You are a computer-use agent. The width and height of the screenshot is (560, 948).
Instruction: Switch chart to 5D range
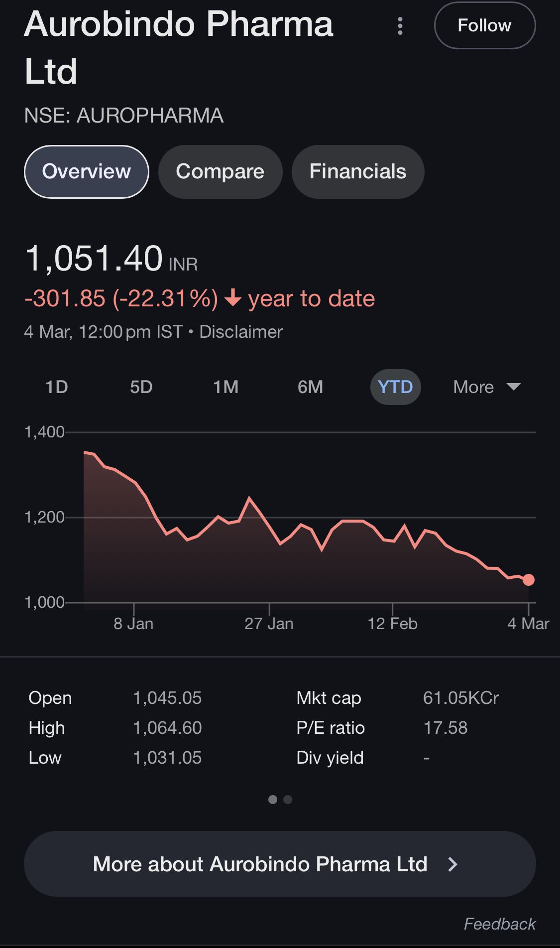pyautogui.click(x=141, y=387)
